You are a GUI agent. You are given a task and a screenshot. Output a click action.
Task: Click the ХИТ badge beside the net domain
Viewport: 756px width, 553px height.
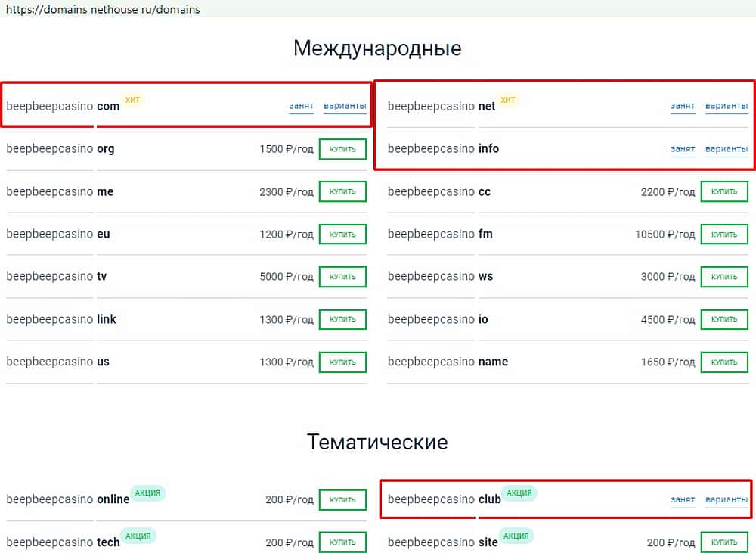pos(508,100)
